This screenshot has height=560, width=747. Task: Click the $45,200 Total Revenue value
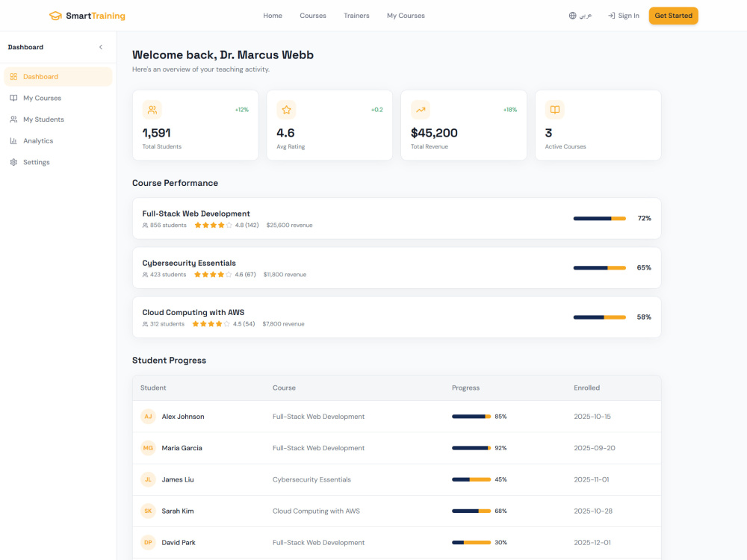pos(434,133)
